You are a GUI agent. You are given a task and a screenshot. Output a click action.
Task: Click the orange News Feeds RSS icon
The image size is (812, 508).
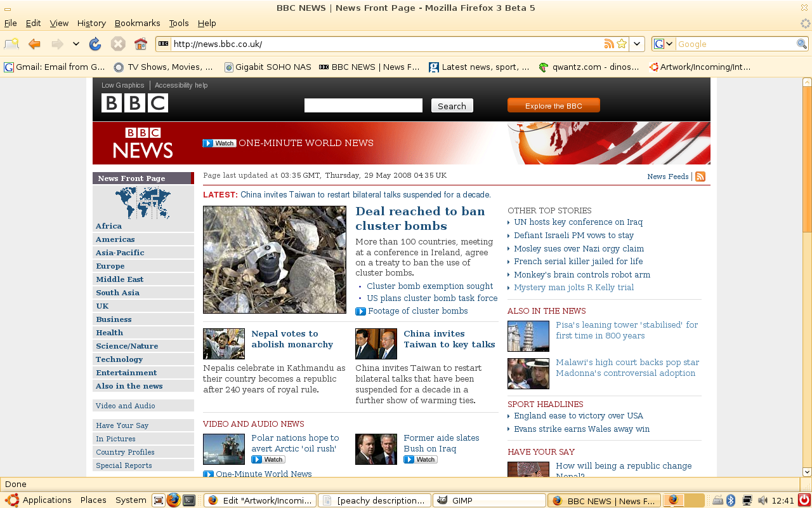point(700,177)
